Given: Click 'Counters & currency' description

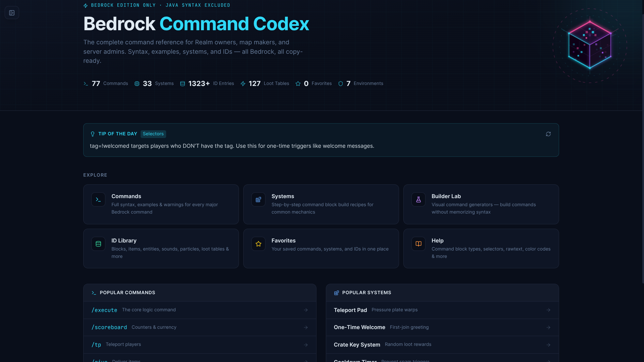Looking at the screenshot, I should [x=154, y=327].
